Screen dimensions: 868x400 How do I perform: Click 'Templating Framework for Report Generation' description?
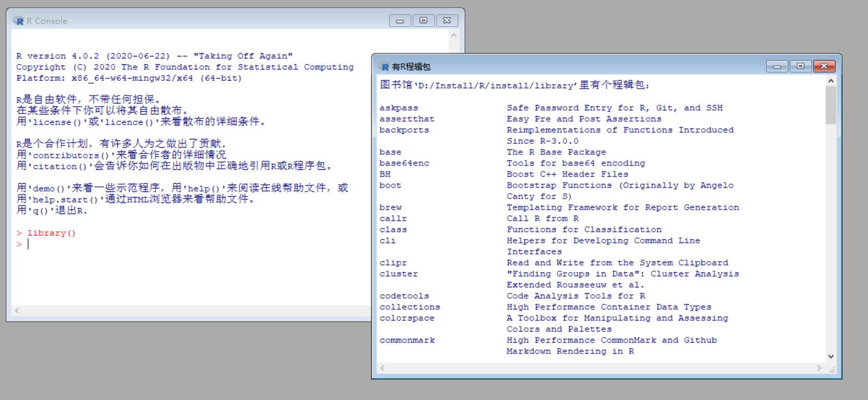[623, 207]
